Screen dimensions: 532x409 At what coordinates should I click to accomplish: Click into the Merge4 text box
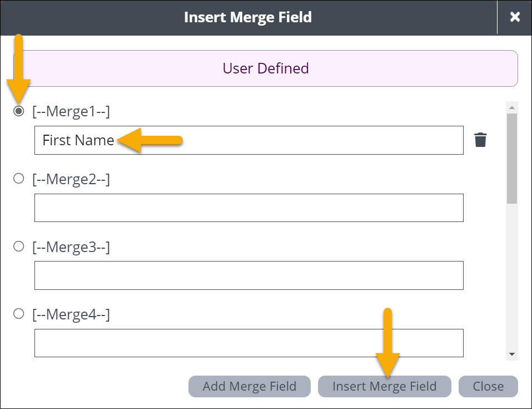tap(248, 343)
